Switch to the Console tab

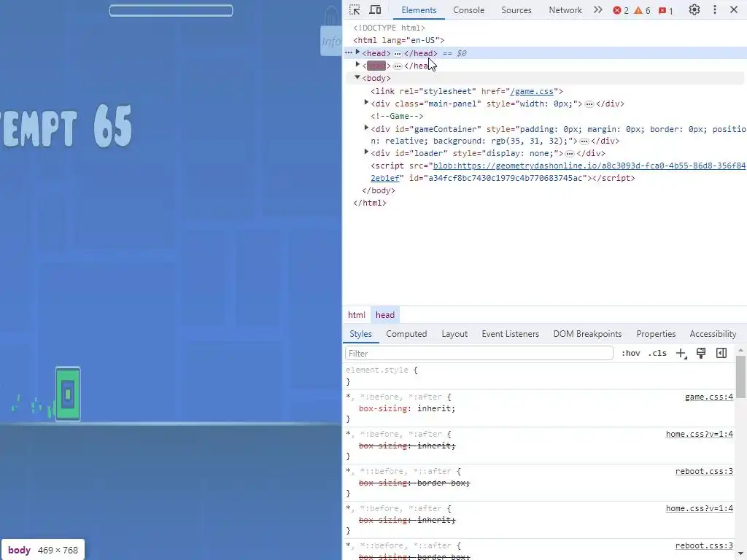coord(469,10)
